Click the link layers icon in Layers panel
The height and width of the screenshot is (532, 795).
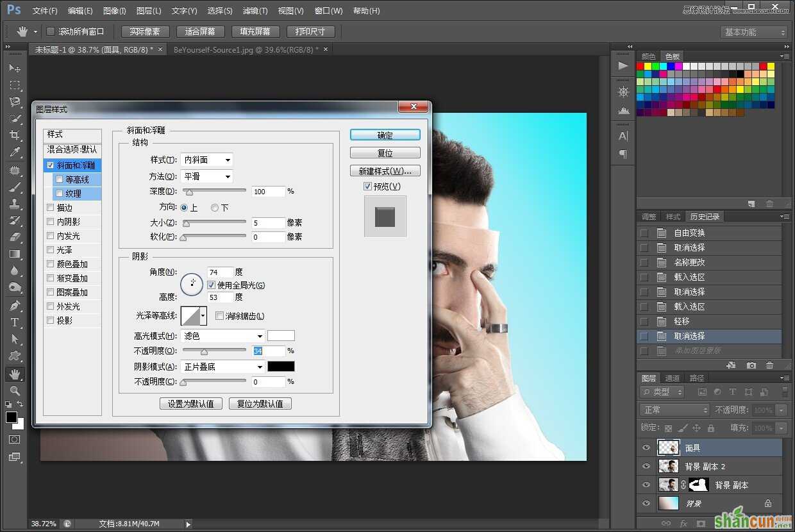[666, 524]
